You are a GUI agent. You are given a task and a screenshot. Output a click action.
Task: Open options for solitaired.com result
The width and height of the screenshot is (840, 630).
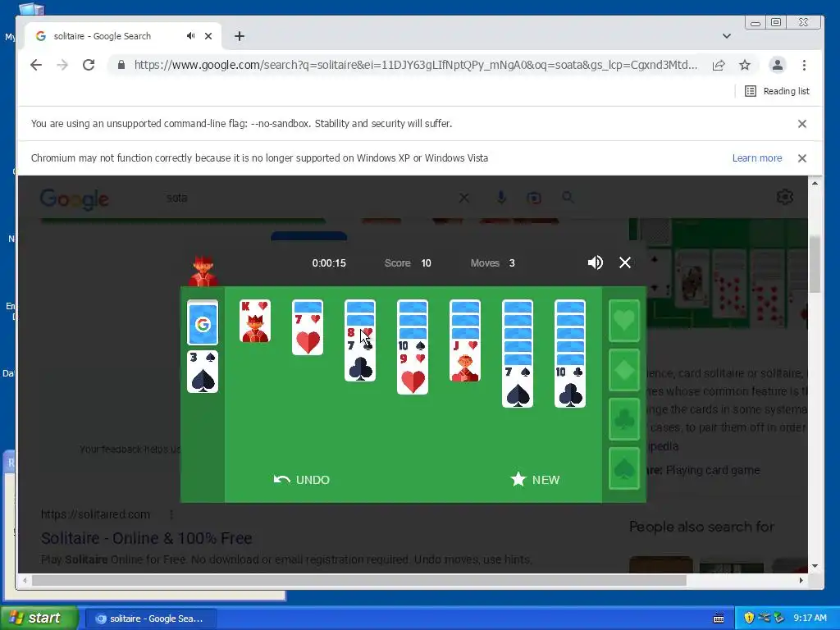[171, 515]
